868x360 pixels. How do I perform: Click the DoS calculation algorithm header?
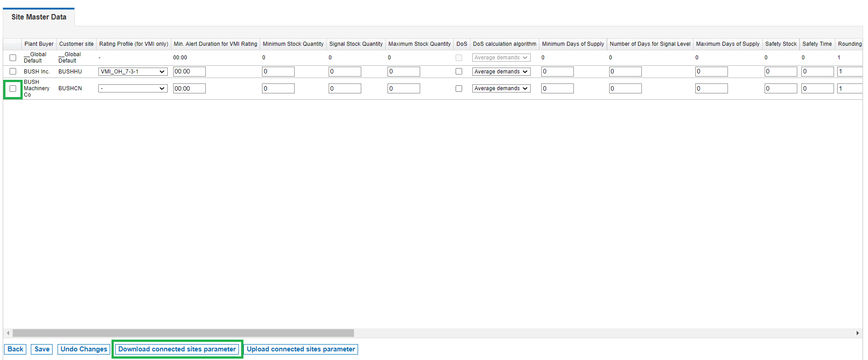coord(504,44)
